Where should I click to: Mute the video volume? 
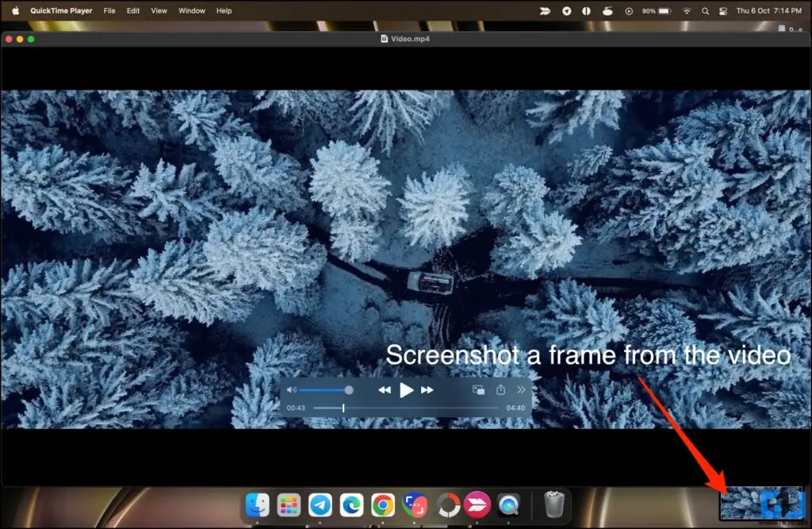pyautogui.click(x=292, y=389)
